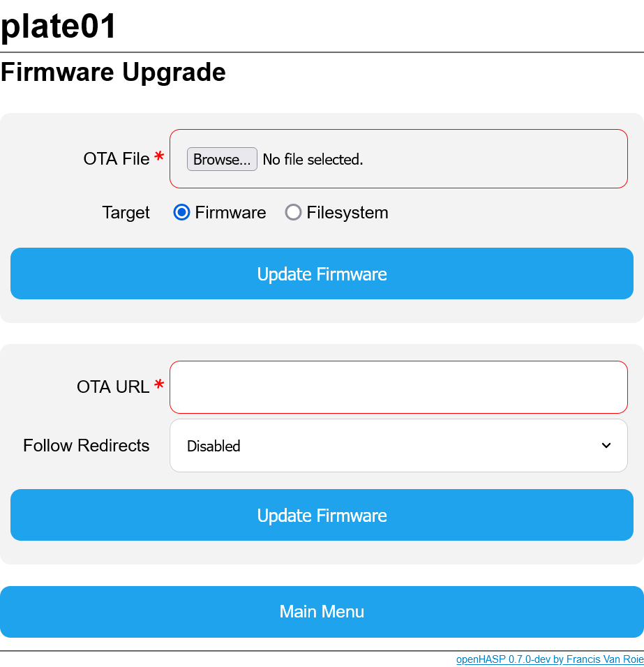
Task: Click the Browse... file button
Action: (x=222, y=159)
